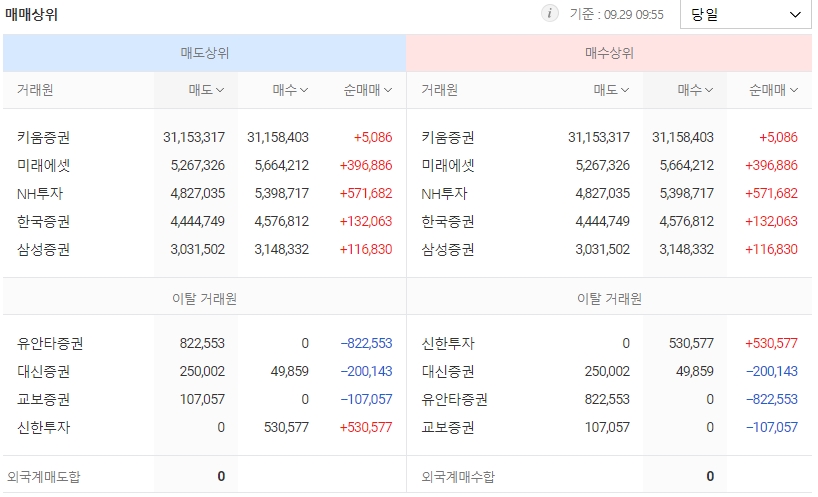Viewport: 818px width, 497px height.
Task: Click the 거래원 header in 매도상위 table
Action: (35, 90)
